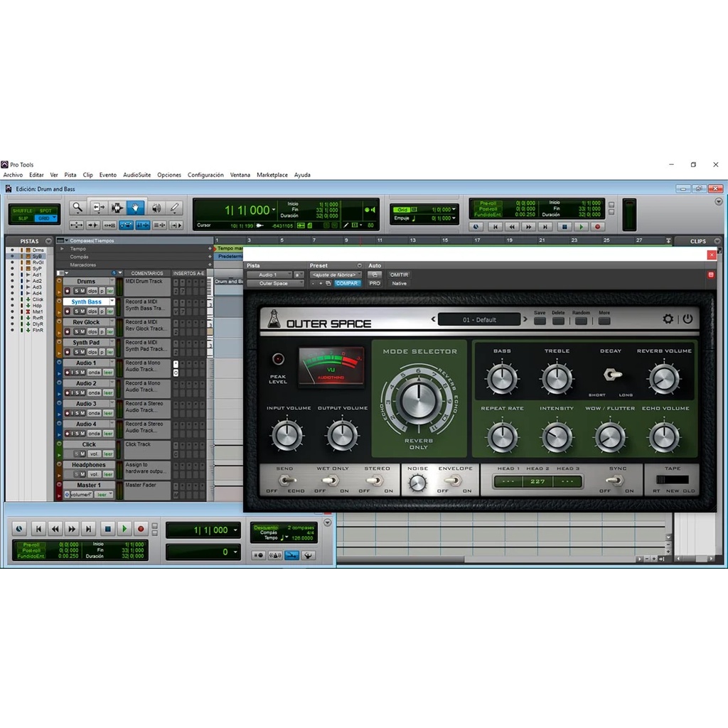Image resolution: width=728 pixels, height=728 pixels.
Task: Click Record in the Edit window transport
Action: 597,227
